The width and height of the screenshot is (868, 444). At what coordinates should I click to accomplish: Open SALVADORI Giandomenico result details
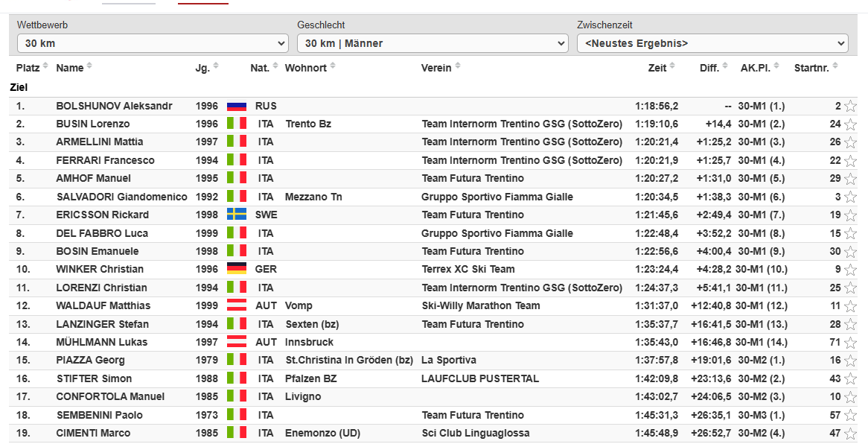(112, 197)
